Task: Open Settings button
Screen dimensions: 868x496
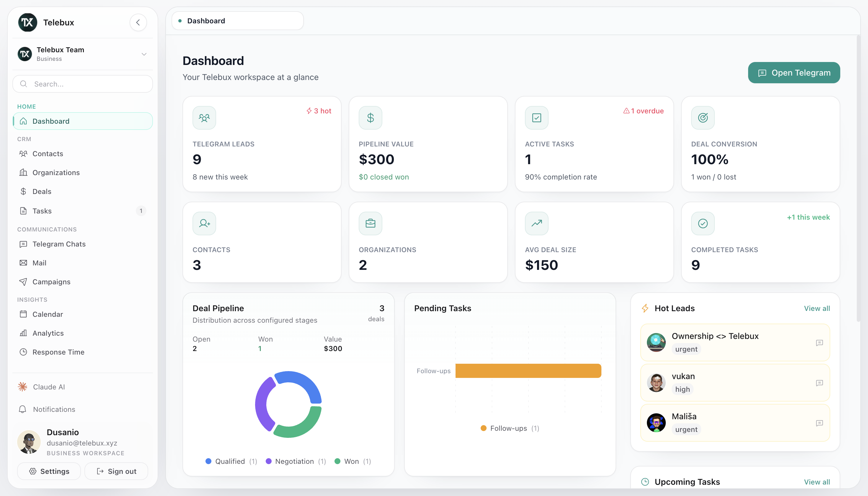Action: (x=49, y=471)
